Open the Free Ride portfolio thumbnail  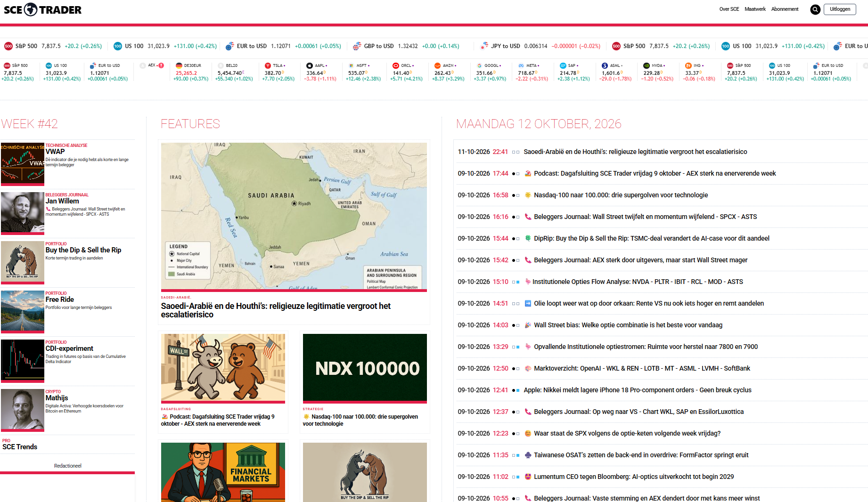23,312
